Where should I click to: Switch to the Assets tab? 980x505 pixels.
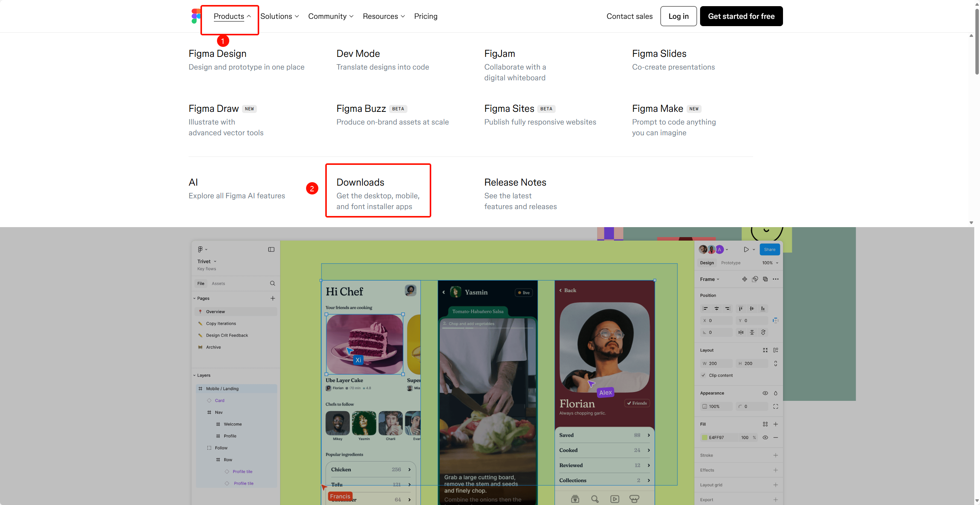pos(218,284)
